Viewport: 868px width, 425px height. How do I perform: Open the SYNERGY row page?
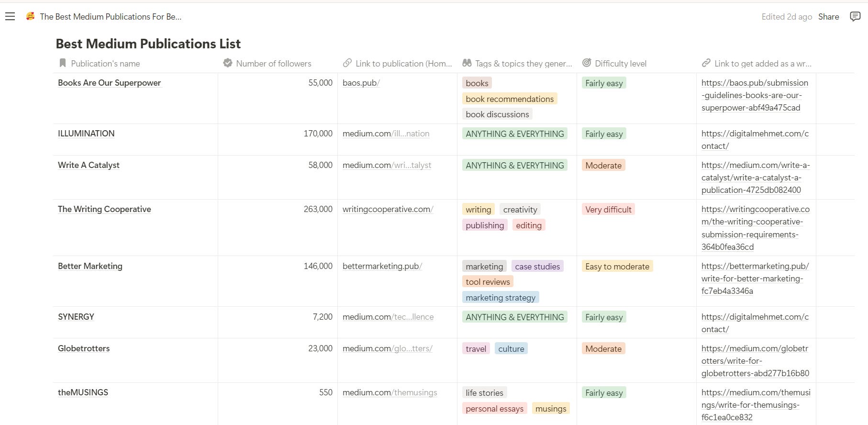[76, 317]
